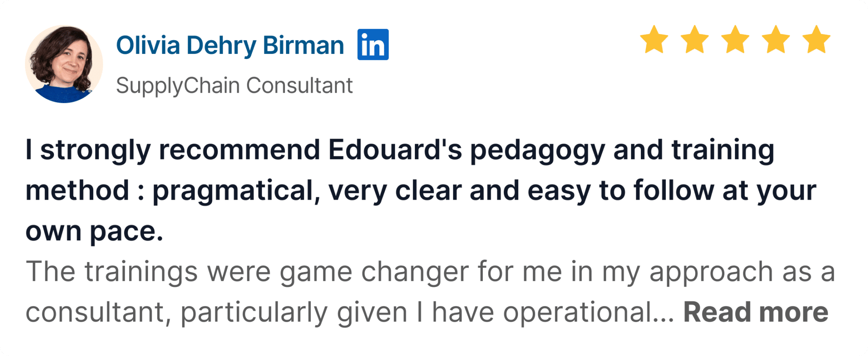This screenshot has height=356, width=868.
Task: Click the first rating star
Action: [x=654, y=40]
